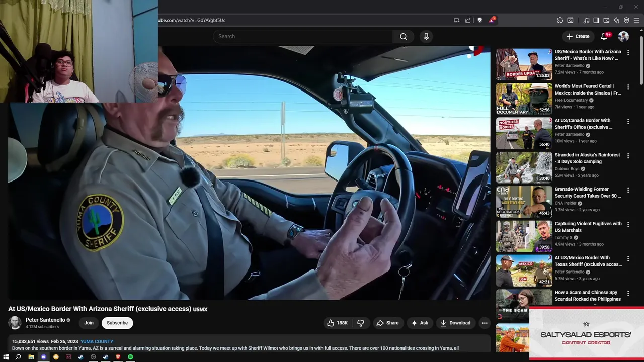Open Valorant icon in taskbar
The height and width of the screenshot is (362, 644).
point(68,357)
